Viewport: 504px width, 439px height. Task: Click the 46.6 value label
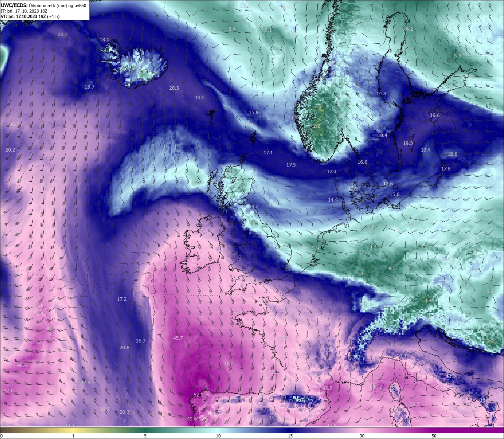click(x=22, y=365)
